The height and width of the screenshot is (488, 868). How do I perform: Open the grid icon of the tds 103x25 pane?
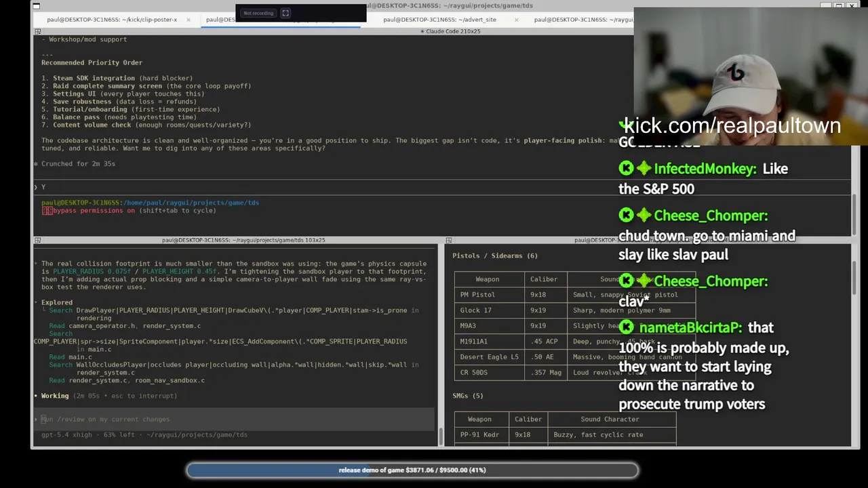tap(37, 240)
